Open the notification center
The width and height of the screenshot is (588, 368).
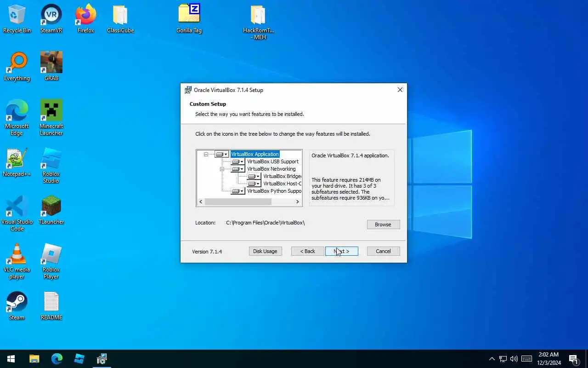tap(574, 359)
